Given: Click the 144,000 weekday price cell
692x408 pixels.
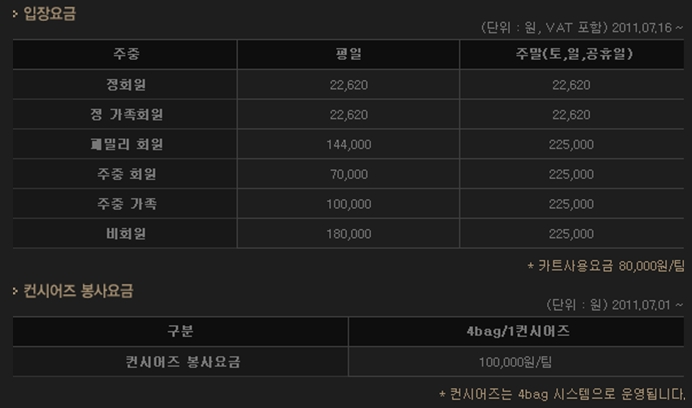Looking at the screenshot, I should [349, 144].
